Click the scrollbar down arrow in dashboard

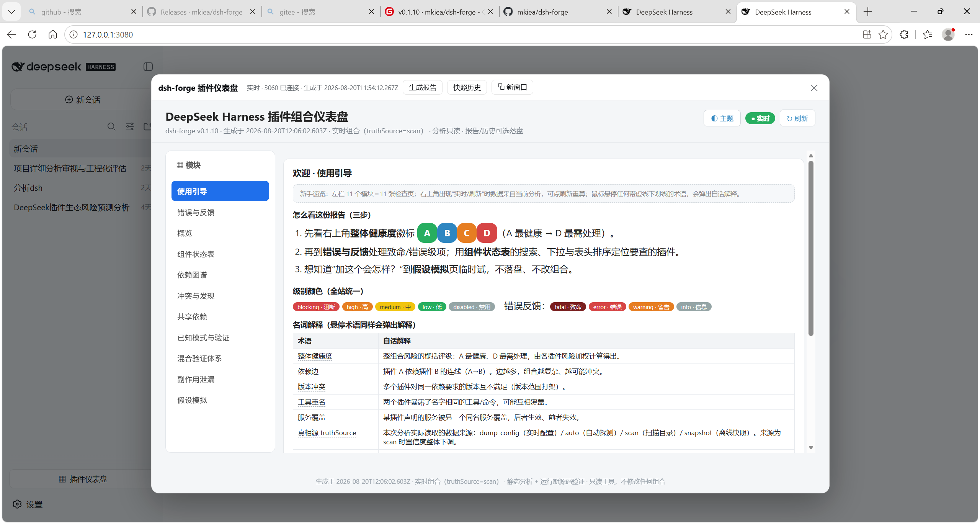[811, 447]
